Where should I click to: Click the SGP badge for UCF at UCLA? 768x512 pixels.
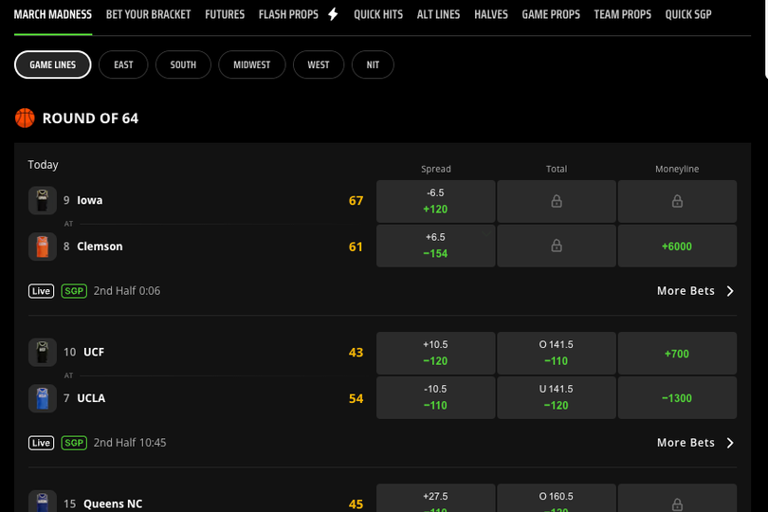point(74,443)
